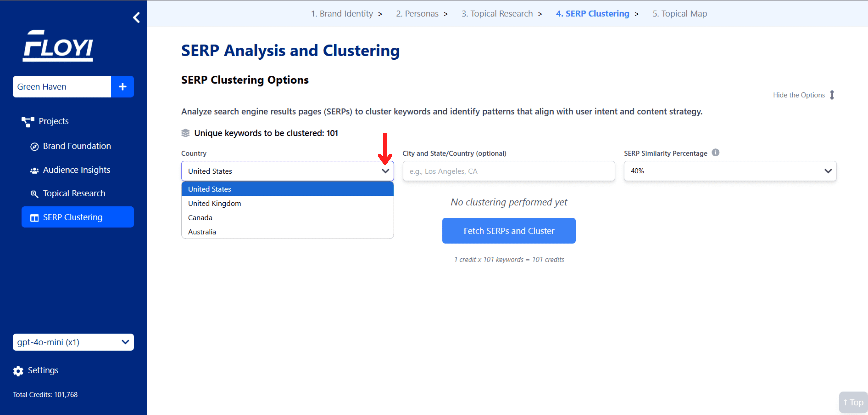Click Hide the Options
868x415 pixels.
(799, 95)
